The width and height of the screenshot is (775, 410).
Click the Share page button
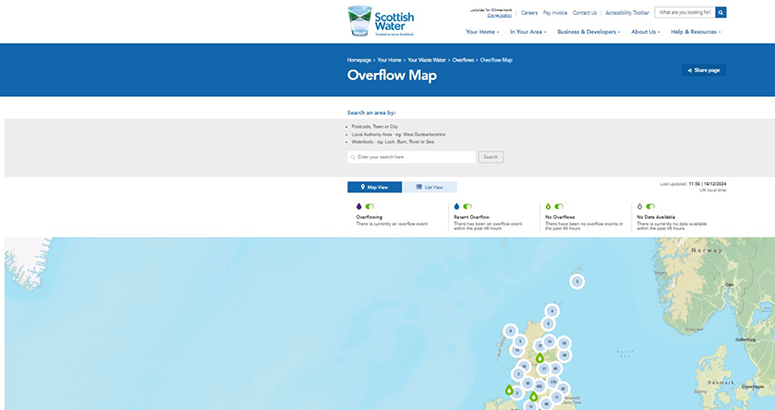pos(703,70)
